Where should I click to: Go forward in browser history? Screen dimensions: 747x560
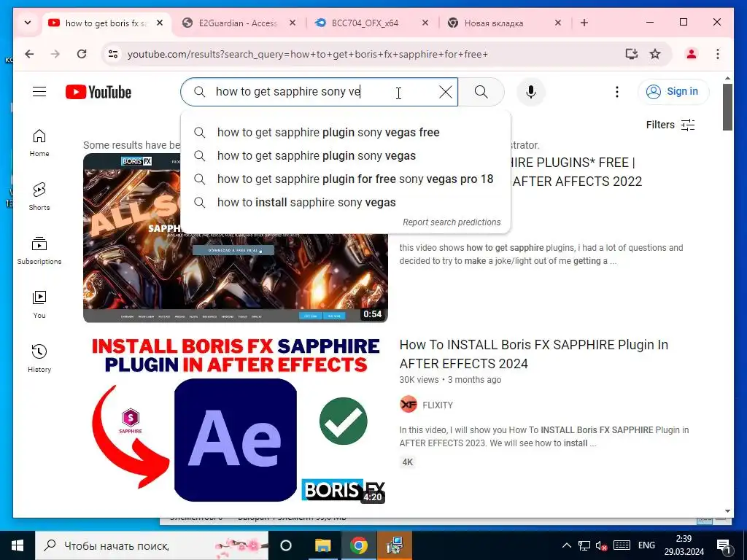(55, 54)
